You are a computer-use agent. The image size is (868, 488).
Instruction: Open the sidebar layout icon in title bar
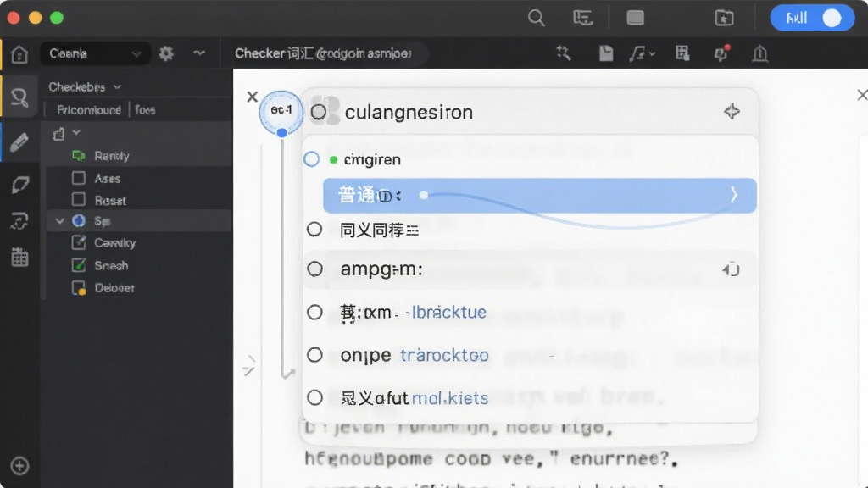(582, 19)
